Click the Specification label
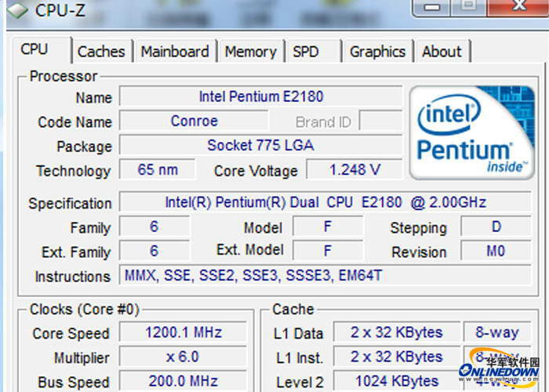Image resolution: width=549 pixels, height=392 pixels. point(70,204)
